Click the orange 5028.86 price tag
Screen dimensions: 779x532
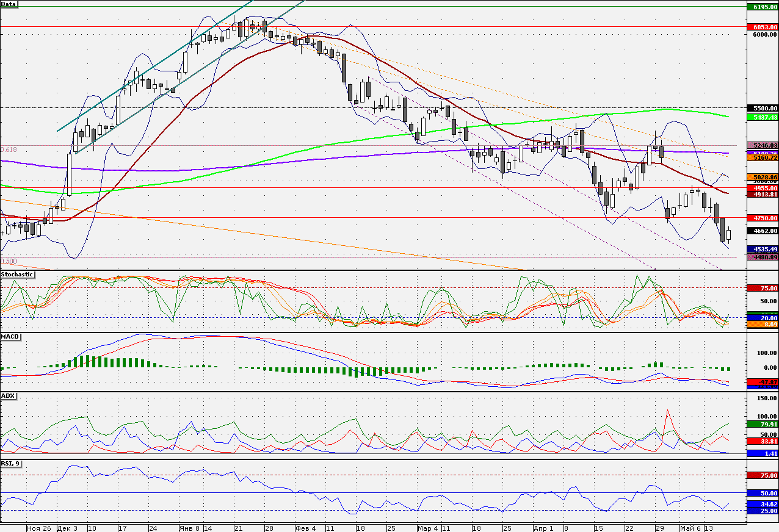[x=763, y=177]
